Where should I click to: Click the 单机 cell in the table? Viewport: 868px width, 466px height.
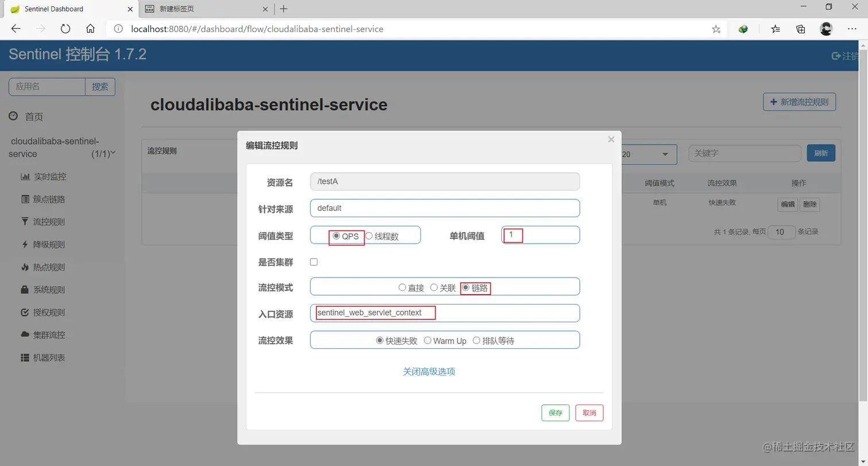point(660,203)
